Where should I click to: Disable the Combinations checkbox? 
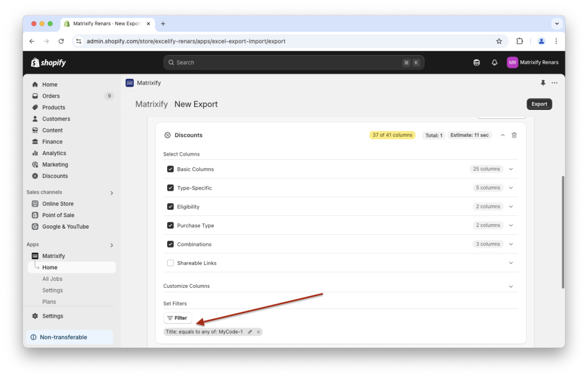pos(170,244)
